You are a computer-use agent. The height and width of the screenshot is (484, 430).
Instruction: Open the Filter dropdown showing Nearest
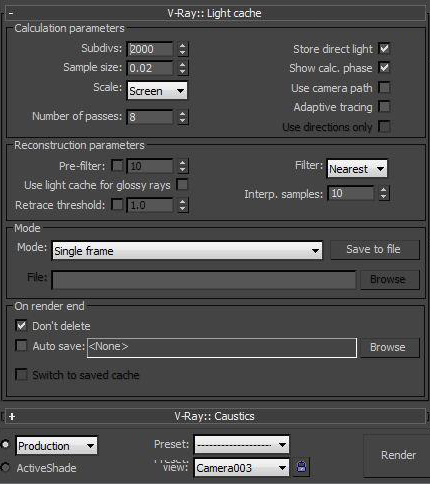[x=357, y=169]
